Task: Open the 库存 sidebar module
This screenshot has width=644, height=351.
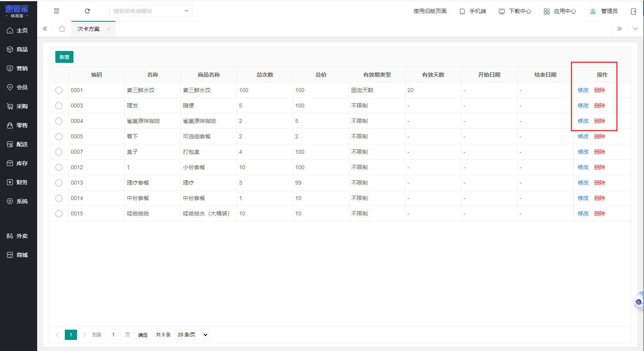Action: tap(19, 163)
